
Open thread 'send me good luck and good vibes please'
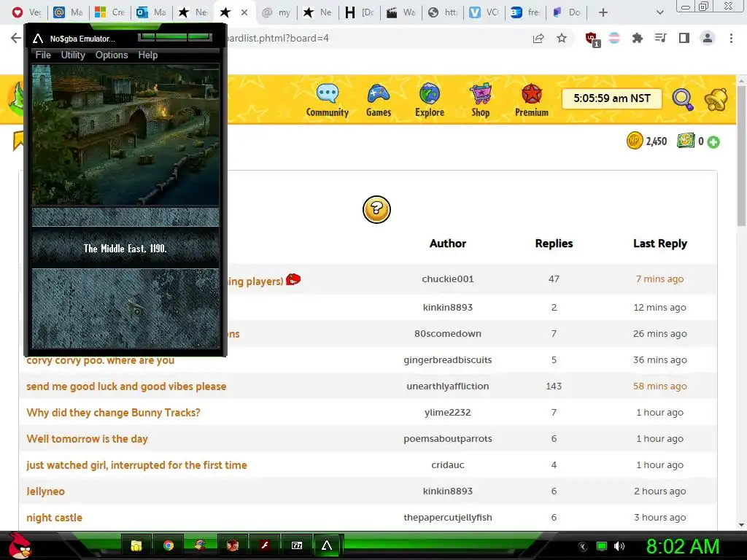[x=126, y=386]
